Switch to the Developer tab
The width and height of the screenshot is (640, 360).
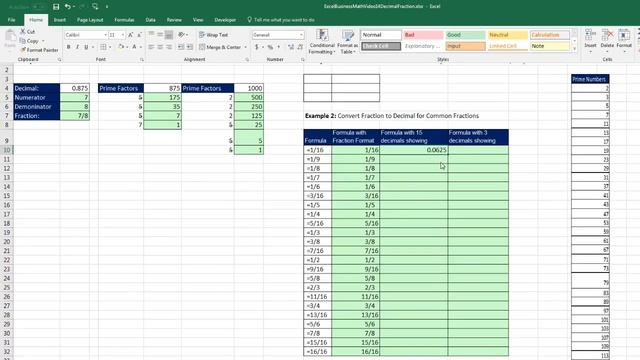225,20
